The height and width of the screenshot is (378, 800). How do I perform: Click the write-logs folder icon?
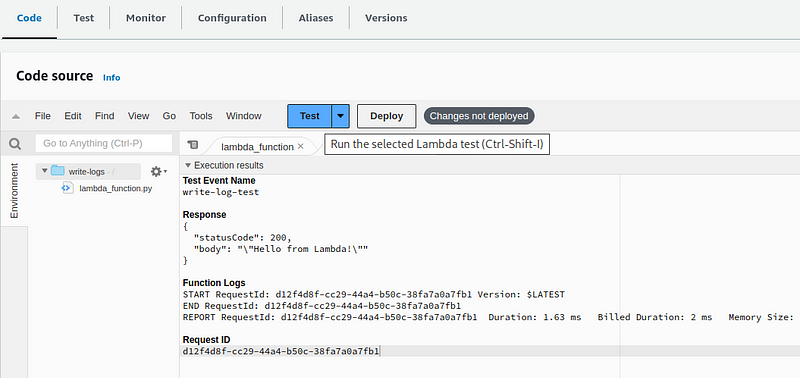(58, 171)
